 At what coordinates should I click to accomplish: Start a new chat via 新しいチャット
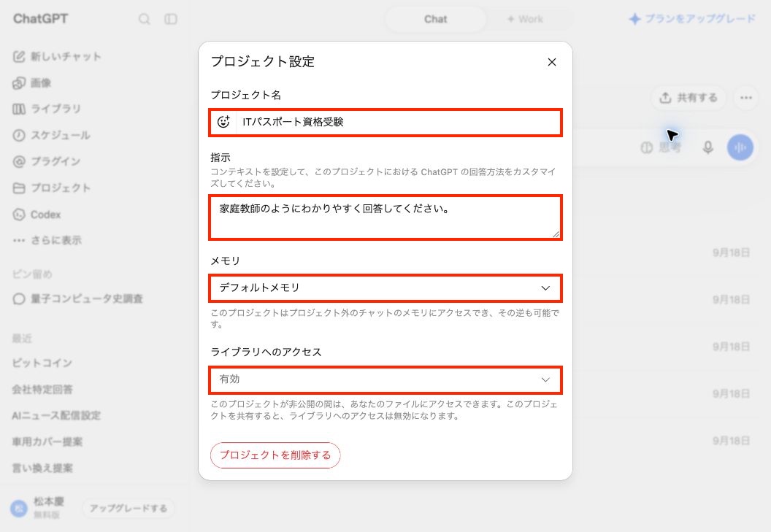coord(57,56)
